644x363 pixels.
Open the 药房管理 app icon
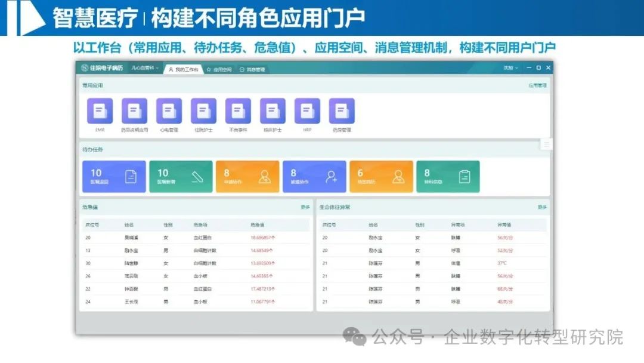click(342, 111)
